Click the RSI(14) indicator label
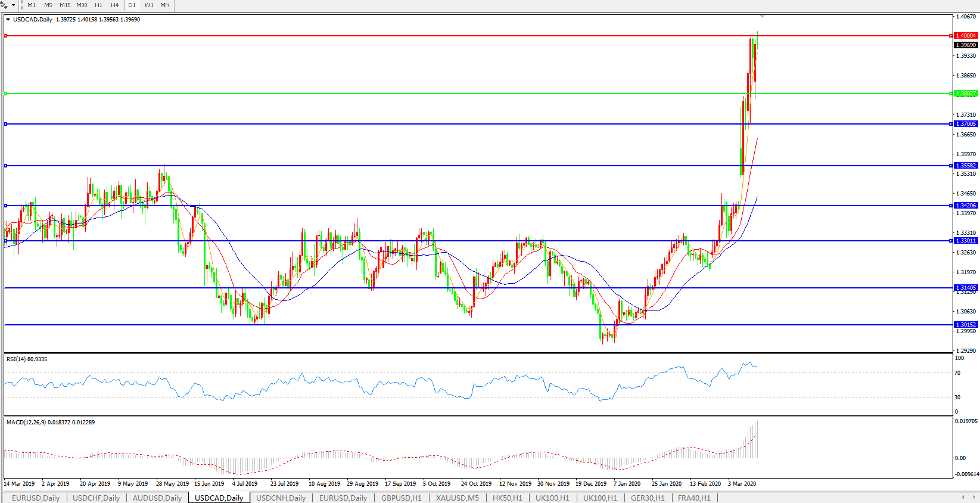Screen dimensions: 980x503 click(x=27, y=359)
